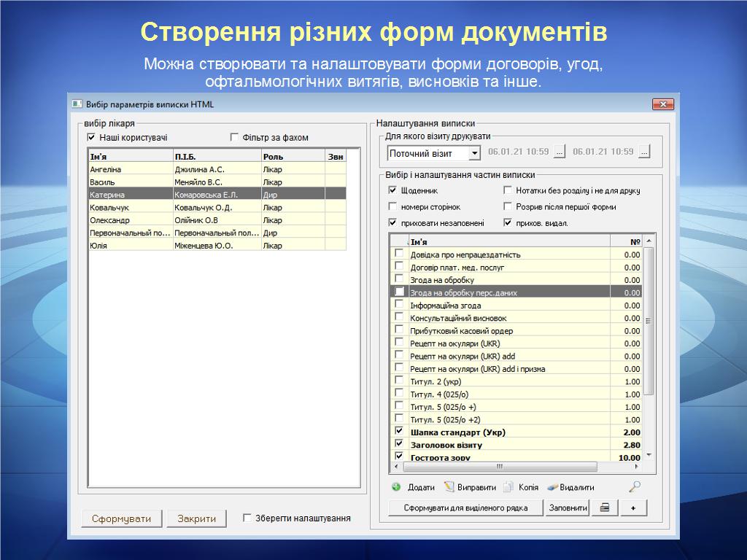Click the Виправити edit icon

[x=449, y=487]
